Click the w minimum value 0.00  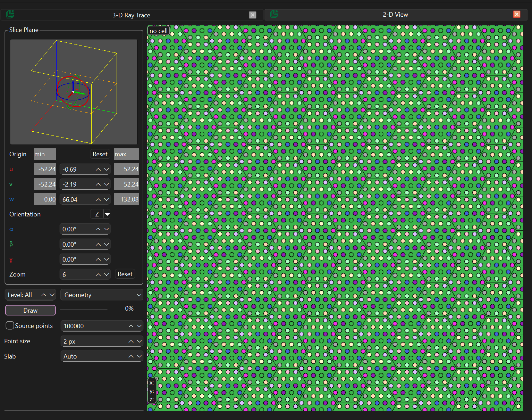45,199
